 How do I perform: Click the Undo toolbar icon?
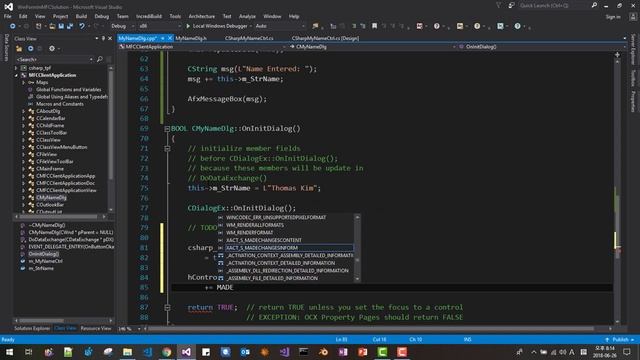(x=82, y=26)
